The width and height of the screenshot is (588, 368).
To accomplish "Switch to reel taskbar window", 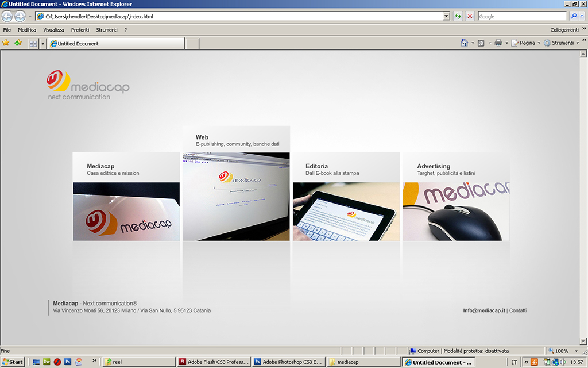I will pyautogui.click(x=139, y=362).
